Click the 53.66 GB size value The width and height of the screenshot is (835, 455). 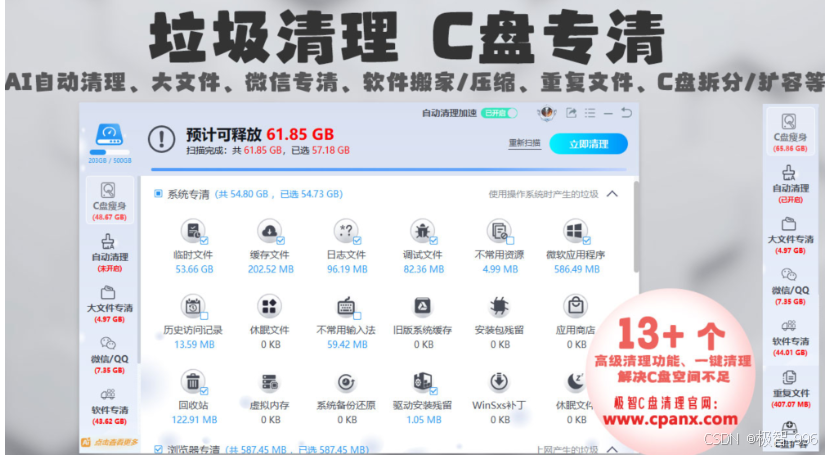[194, 269]
